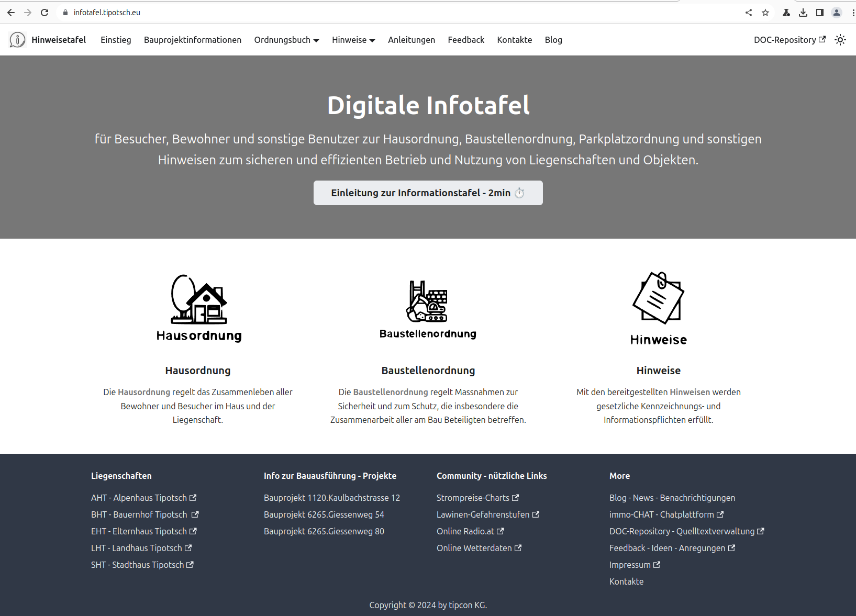Reload the page using the browser refresh icon

pos(45,13)
